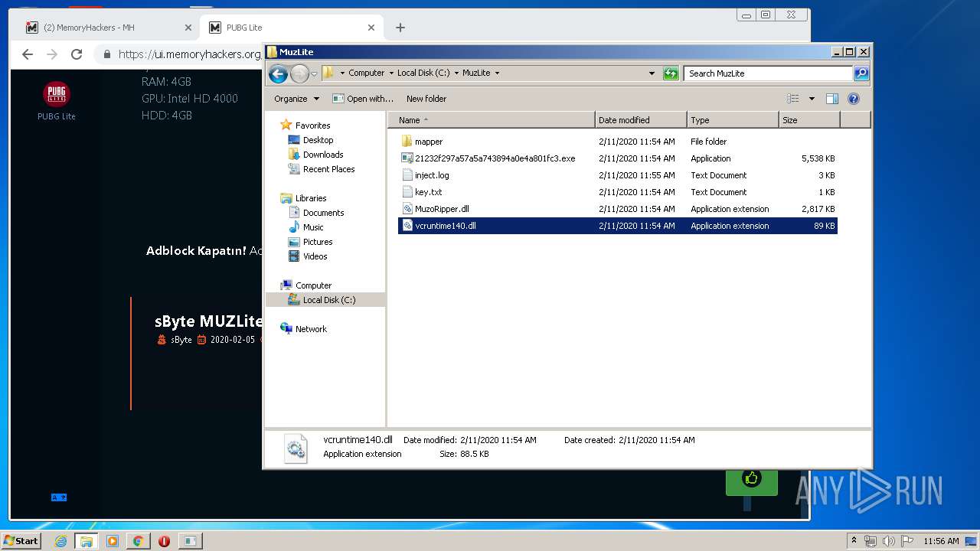Select Local Disk (C:) in navigation pane

tap(328, 300)
